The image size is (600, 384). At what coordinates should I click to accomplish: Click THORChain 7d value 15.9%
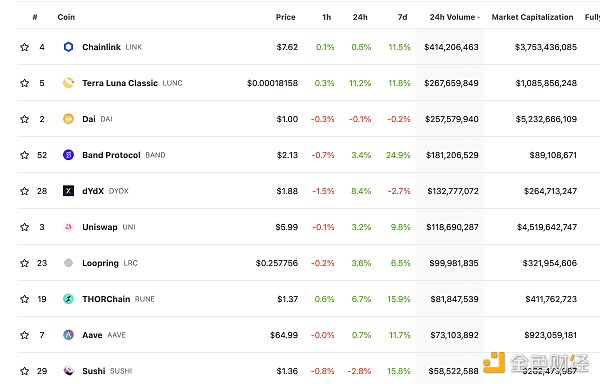click(399, 299)
